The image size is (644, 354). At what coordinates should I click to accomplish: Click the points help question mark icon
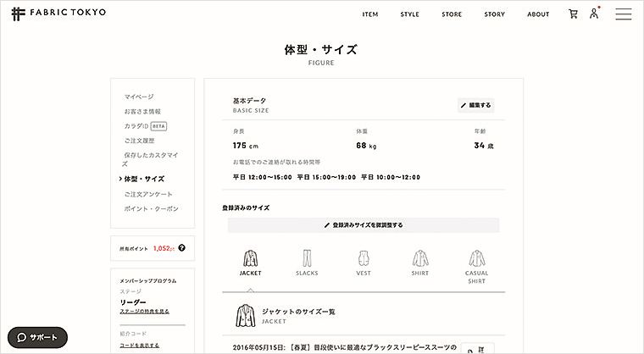pos(182,247)
